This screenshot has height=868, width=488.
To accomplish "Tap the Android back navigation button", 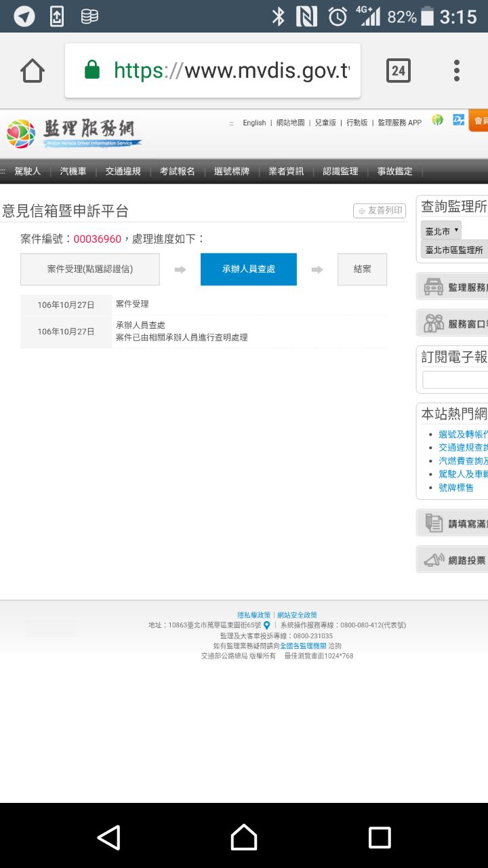I will coord(108,837).
